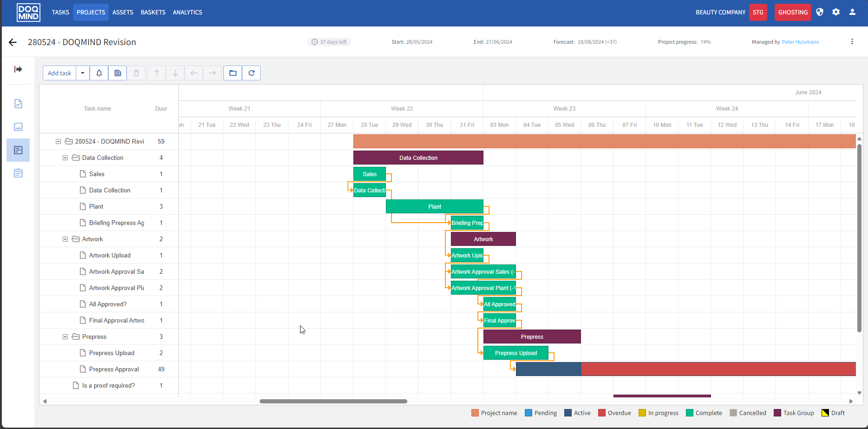Open Peter Hulsmans manager link
Viewport: 868px width, 429px height.
point(800,42)
